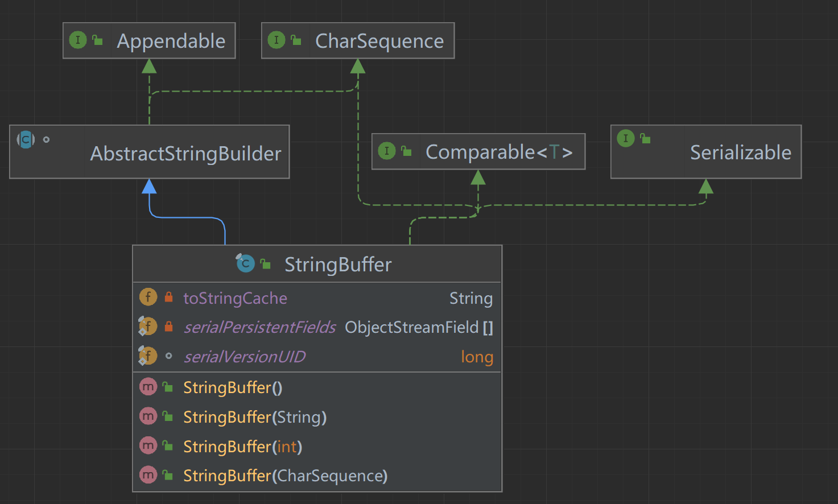Click the interface icon on Serializable node
The image size is (838, 504).
(625, 138)
